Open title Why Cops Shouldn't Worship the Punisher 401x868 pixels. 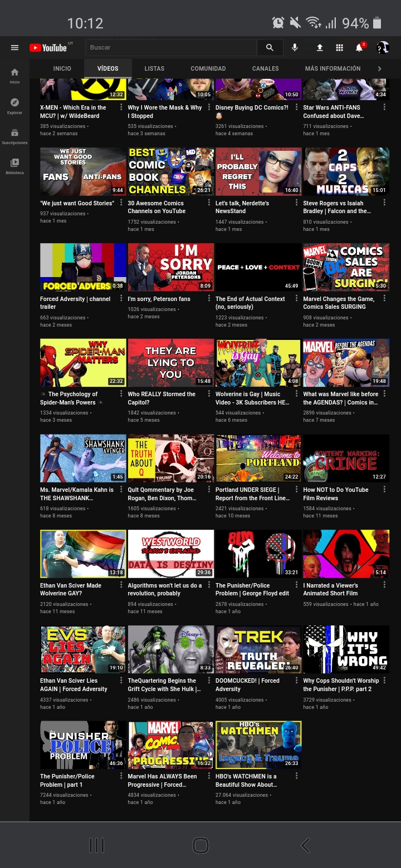(341, 685)
